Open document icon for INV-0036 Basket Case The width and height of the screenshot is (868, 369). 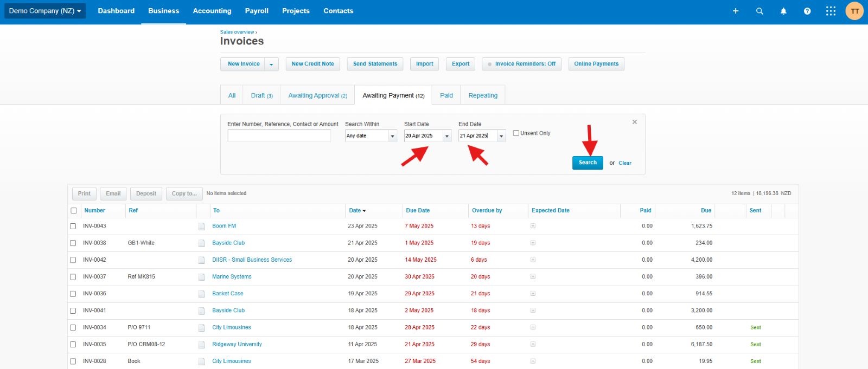click(201, 294)
